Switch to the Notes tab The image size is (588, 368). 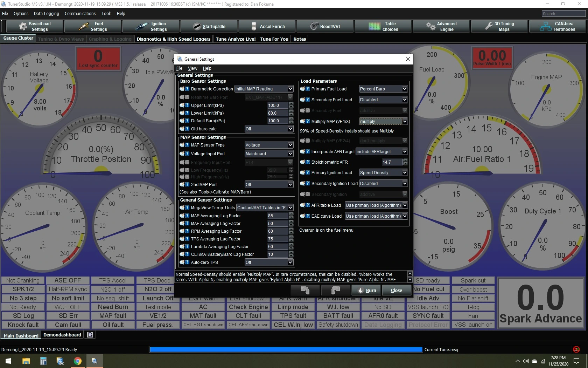coord(300,39)
